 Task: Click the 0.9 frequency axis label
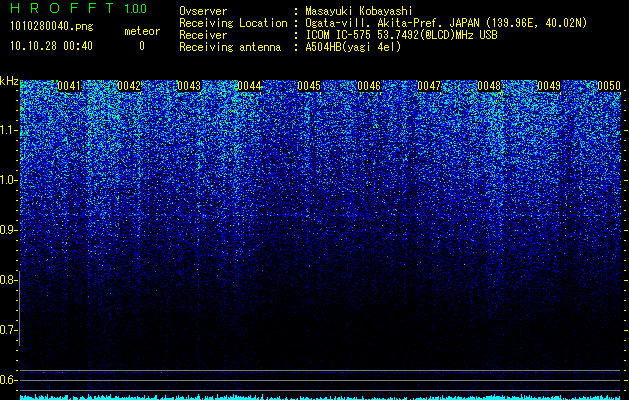[8, 230]
